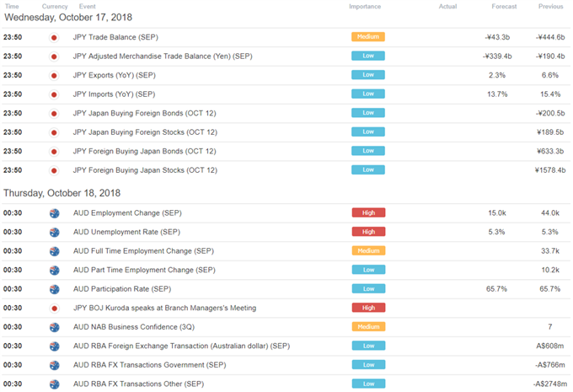Screen dimensions: 573x392
Task: Click the Japan flag next to JPY Exports (YoY)
Action: pyautogui.click(x=54, y=76)
